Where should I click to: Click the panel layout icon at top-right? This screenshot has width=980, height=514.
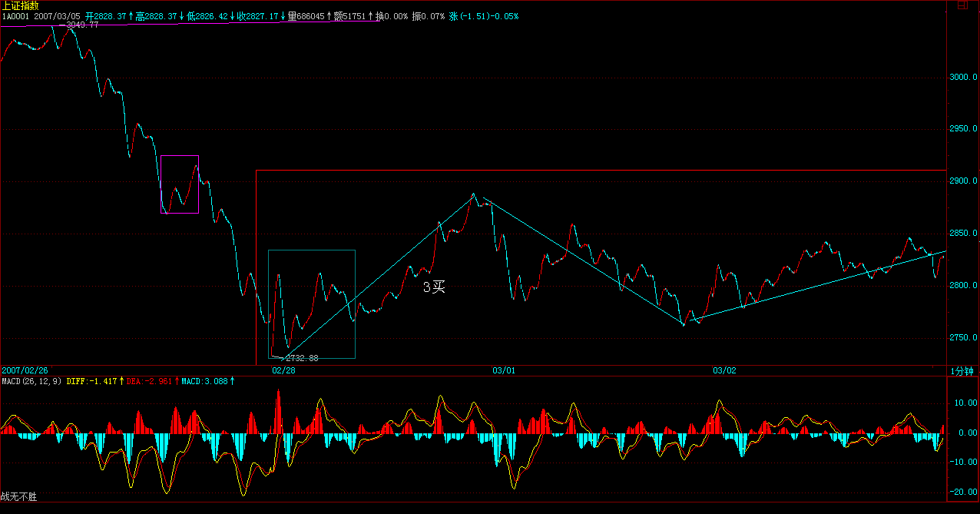point(962,5)
